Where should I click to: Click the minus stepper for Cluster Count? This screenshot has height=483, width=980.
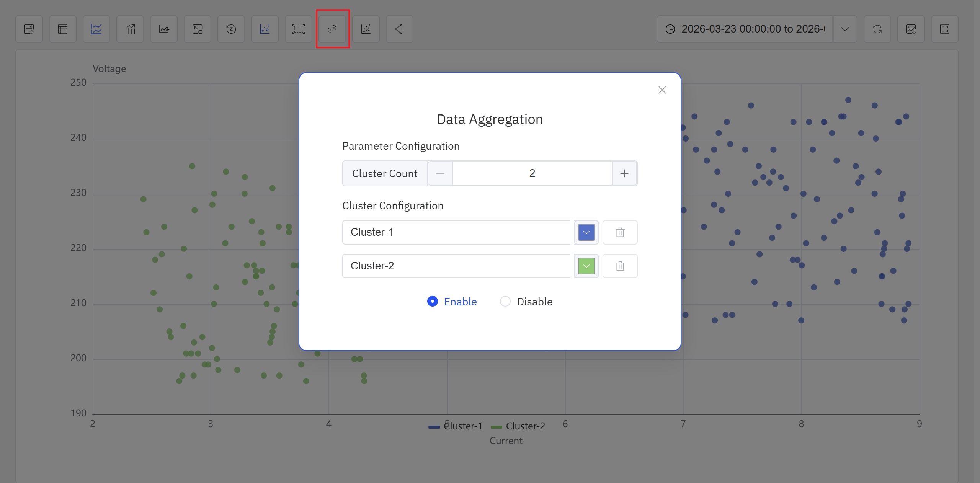pyautogui.click(x=439, y=173)
